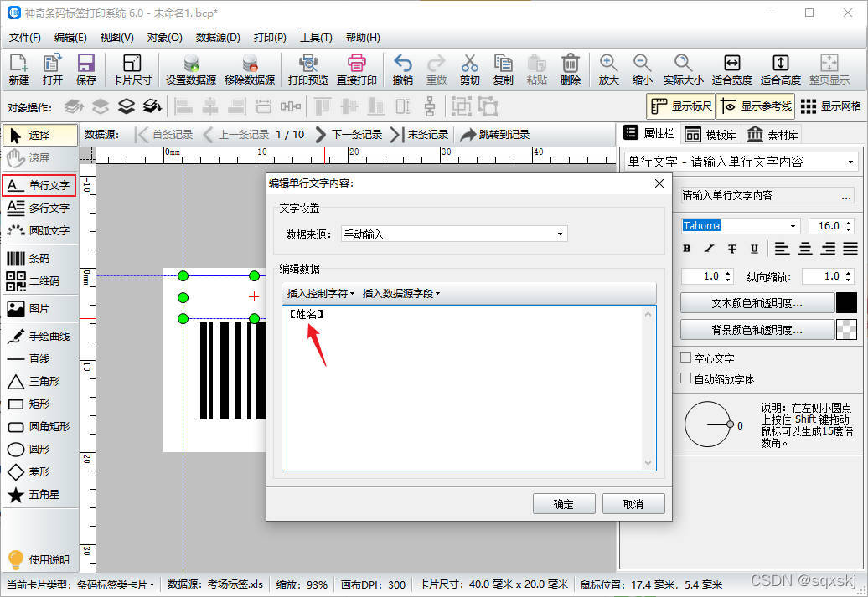Open 使用说明 help lightbulb

pyautogui.click(x=39, y=559)
